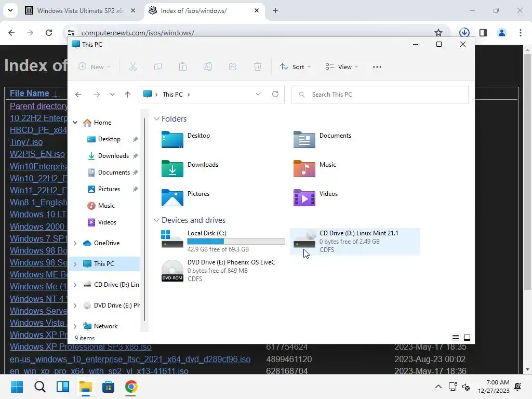The image size is (532, 399).
Task: Click Local Disk (C:) usage bar
Action: click(x=236, y=241)
